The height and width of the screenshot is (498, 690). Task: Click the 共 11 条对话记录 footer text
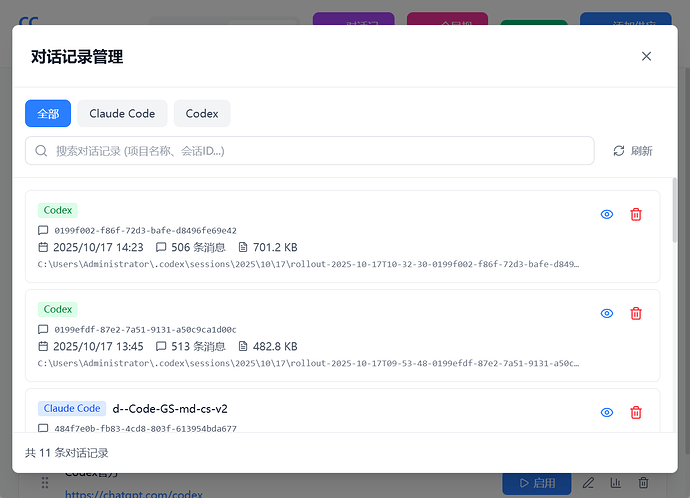66,453
